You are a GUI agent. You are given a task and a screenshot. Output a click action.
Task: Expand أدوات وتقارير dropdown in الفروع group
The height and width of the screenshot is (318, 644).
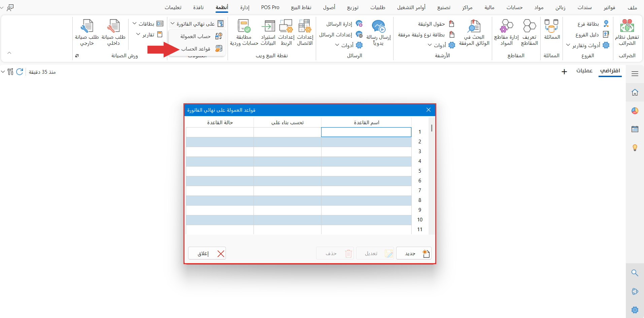click(x=588, y=45)
